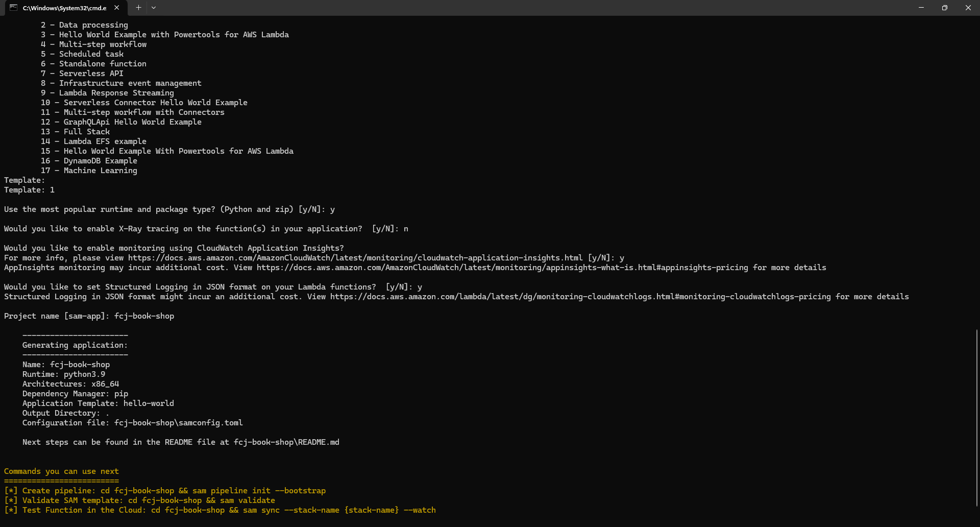Click the 'Create pipeline' command line
Image resolution: width=980 pixels, height=527 pixels.
tap(165, 491)
